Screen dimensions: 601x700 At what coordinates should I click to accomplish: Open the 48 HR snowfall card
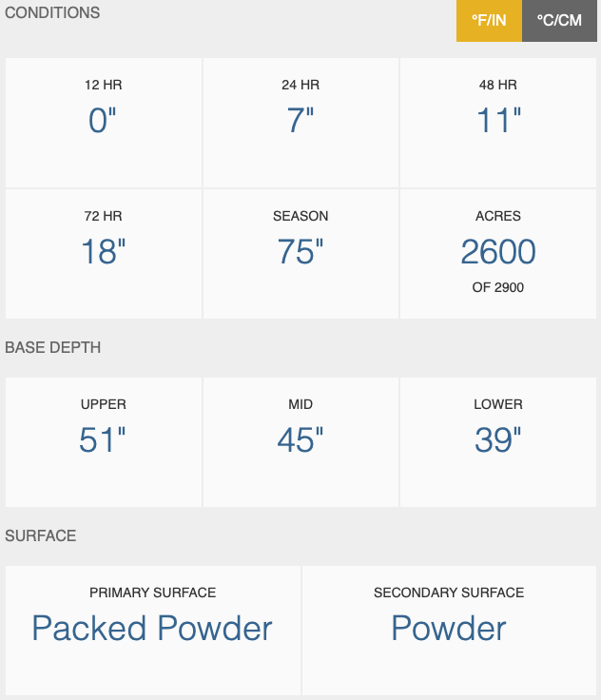coord(498,123)
